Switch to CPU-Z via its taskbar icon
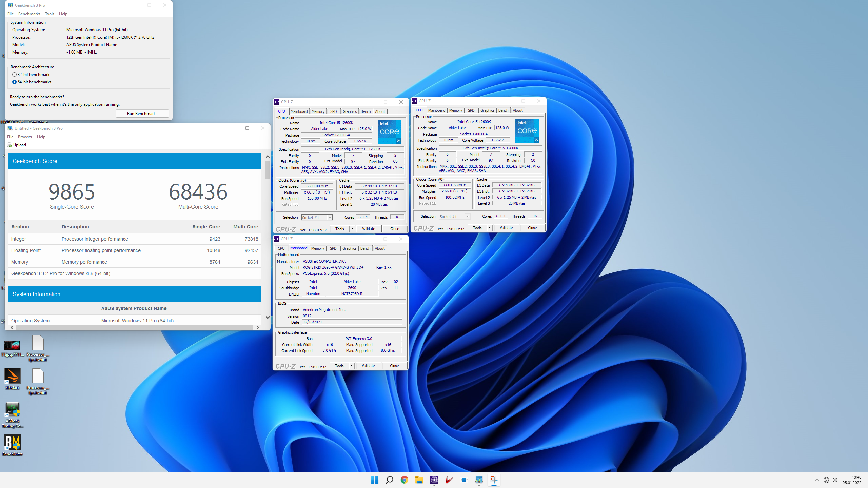This screenshot has width=868, height=488. (x=434, y=480)
